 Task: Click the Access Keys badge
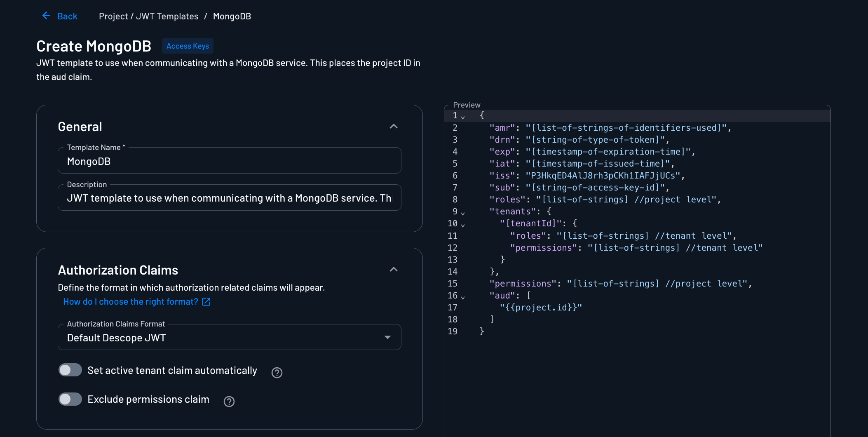(188, 46)
